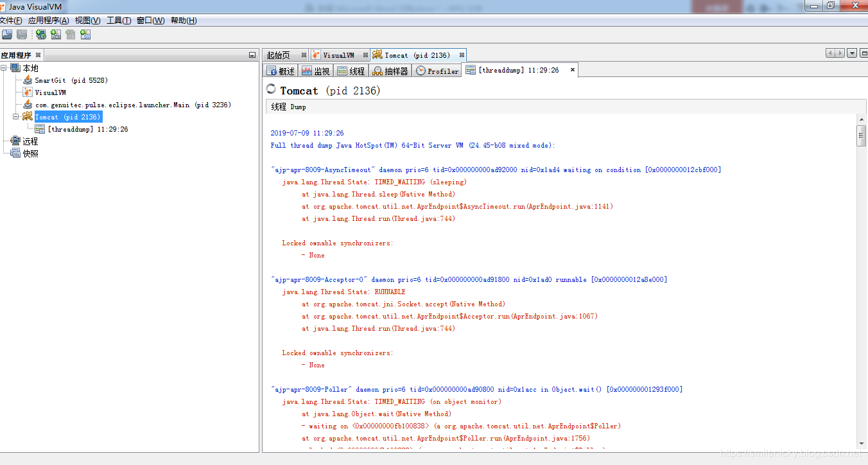Click the threaddump icon in application tree
The image size is (868, 465).
[x=40, y=129]
